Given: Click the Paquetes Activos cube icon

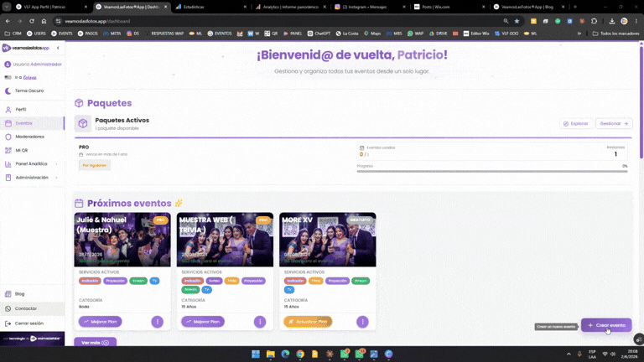Looking at the screenshot, I should (83, 123).
